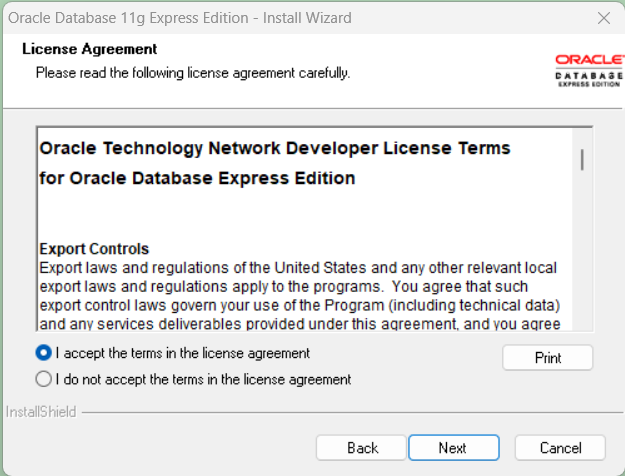Click 'for Oracle Database Express Edition' line
Viewport: 625px width, 476px height.
click(x=197, y=178)
